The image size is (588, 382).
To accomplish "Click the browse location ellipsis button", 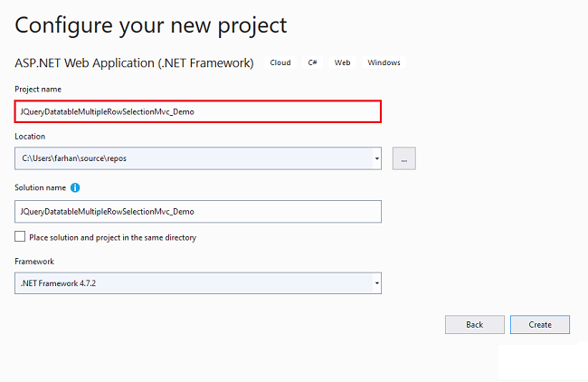I will pos(403,158).
